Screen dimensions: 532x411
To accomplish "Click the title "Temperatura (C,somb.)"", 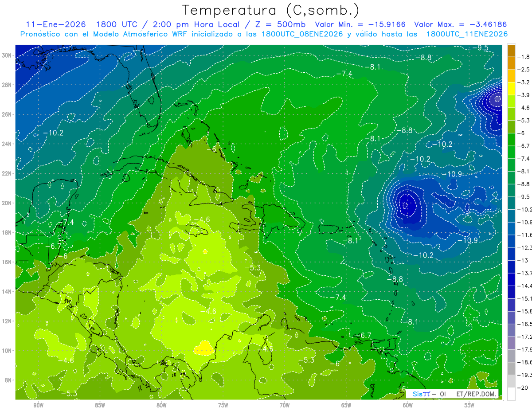I will (271, 10).
